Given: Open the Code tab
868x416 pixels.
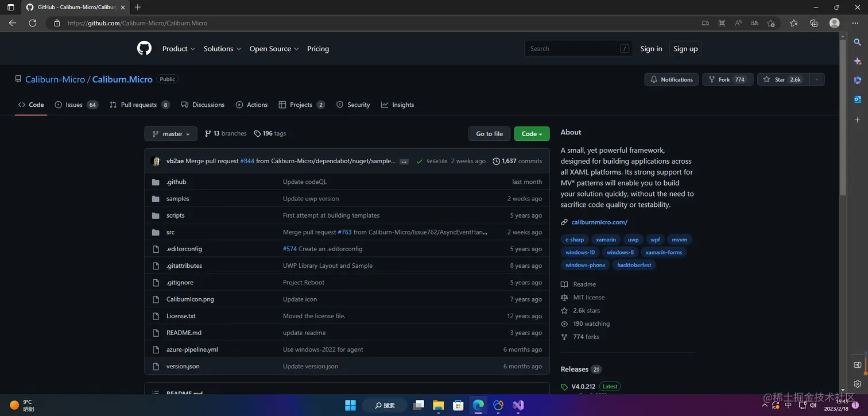Looking at the screenshot, I should tap(31, 105).
